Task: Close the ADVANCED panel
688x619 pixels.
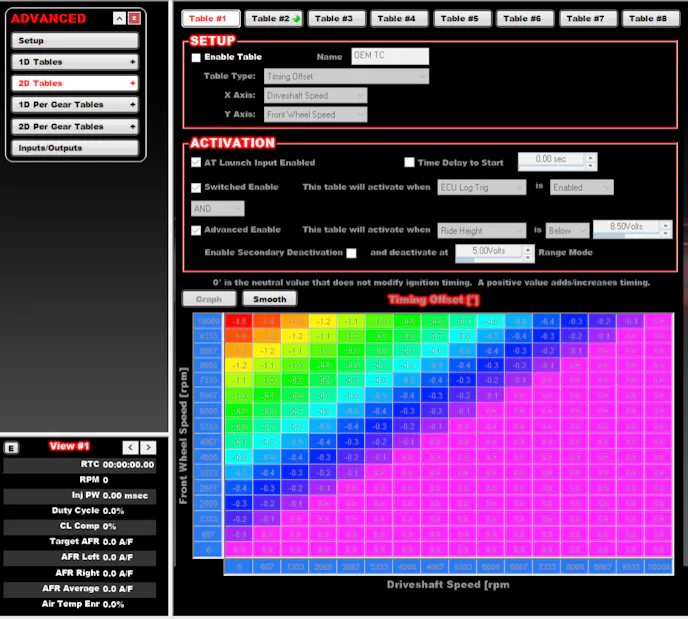Action: coord(135,18)
